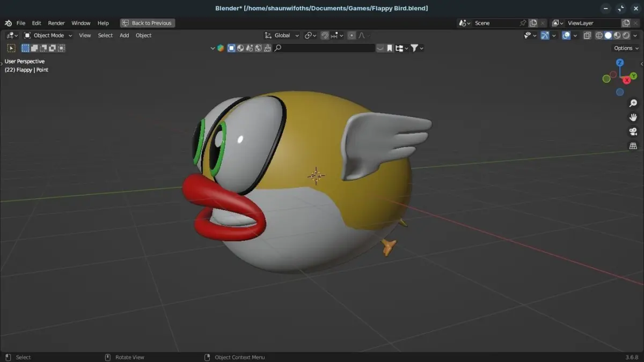Open the viewport Object menu
This screenshot has width=644, height=362.
[x=143, y=35]
